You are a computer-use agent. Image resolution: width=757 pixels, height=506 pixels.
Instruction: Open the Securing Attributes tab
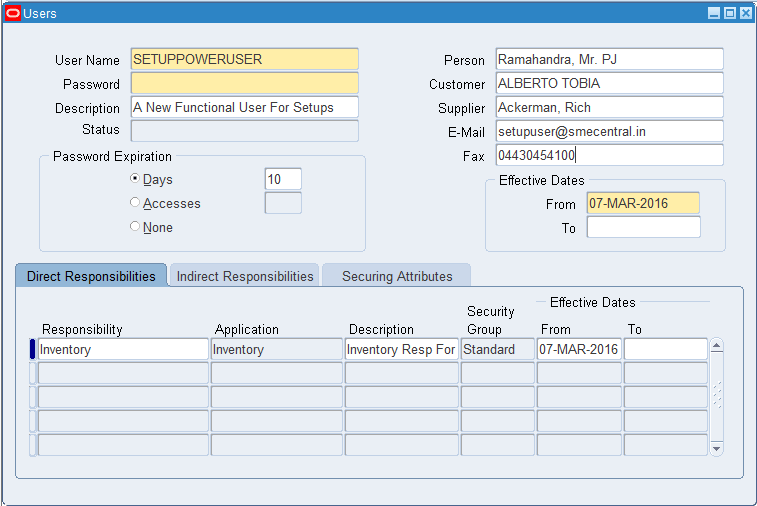pos(397,276)
